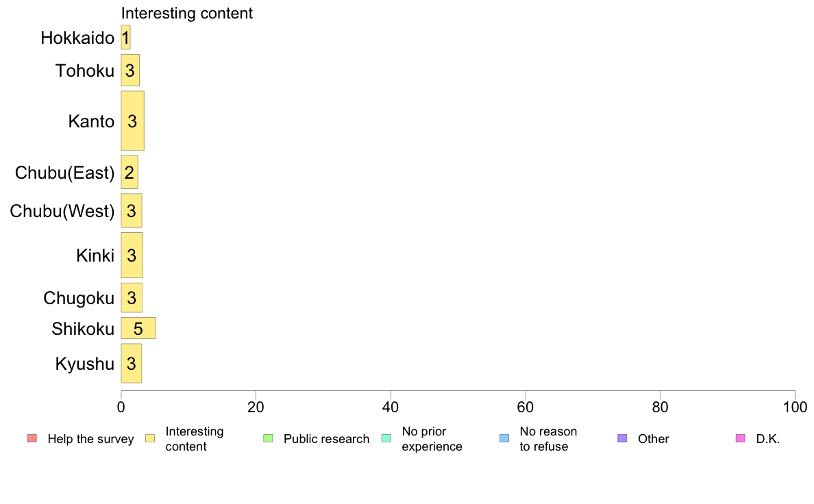Screen dimensions: 814x504
Task: Click the Tohoku region label
Action: point(84,71)
